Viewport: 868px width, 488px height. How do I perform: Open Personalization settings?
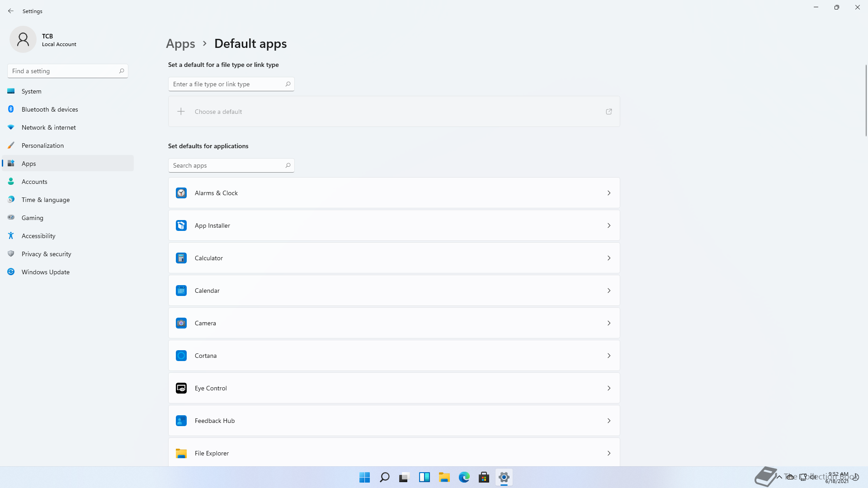[68, 145]
